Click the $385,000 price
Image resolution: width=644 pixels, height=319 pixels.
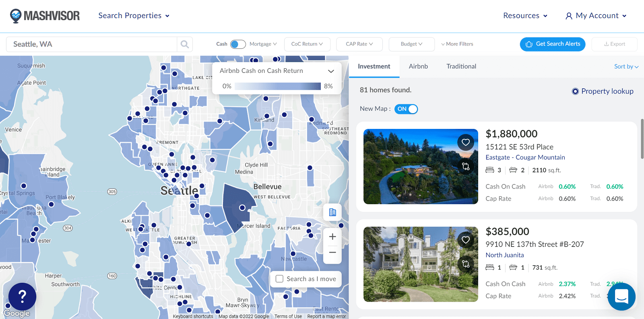point(507,232)
